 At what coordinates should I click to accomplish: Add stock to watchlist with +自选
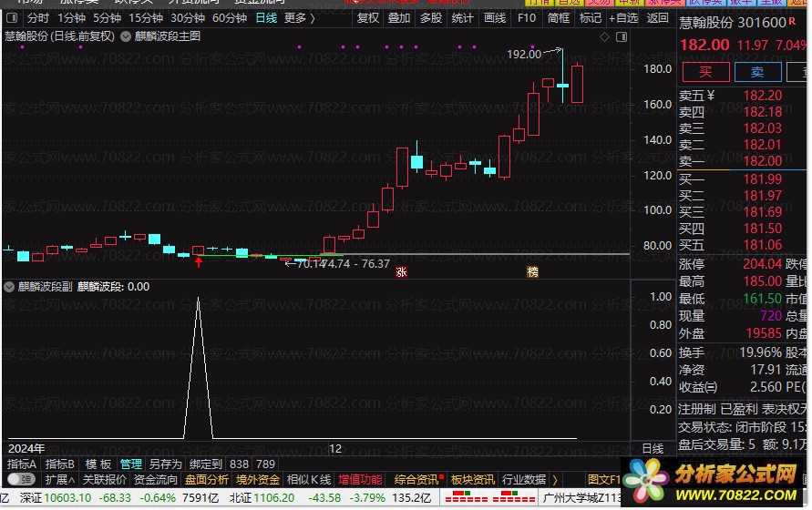623,18
